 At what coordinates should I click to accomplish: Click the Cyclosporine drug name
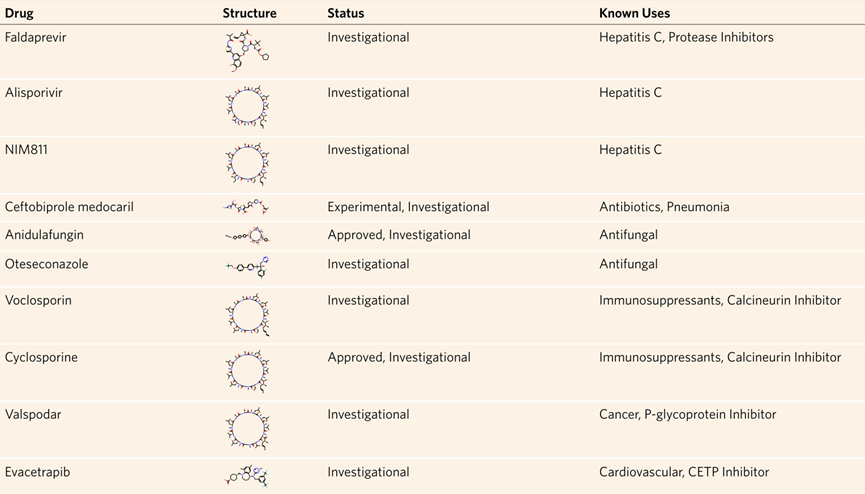[41, 357]
